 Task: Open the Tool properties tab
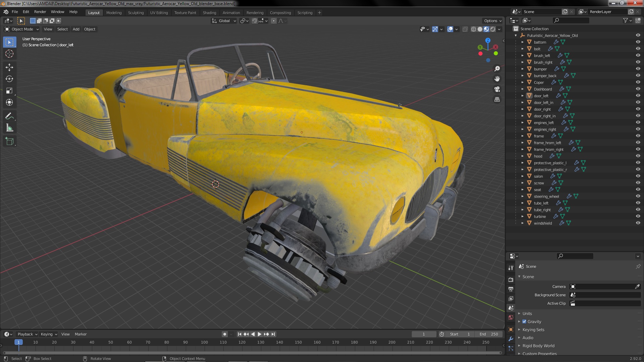pos(511,267)
